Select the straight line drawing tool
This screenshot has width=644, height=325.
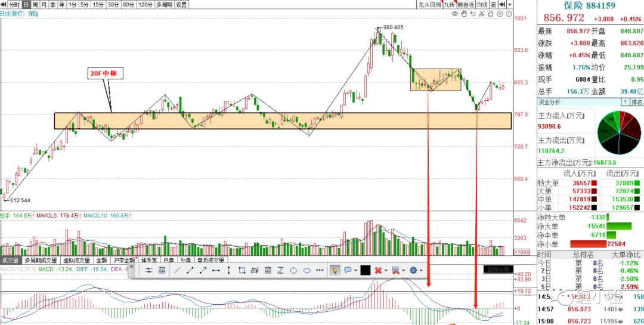tap(177, 270)
